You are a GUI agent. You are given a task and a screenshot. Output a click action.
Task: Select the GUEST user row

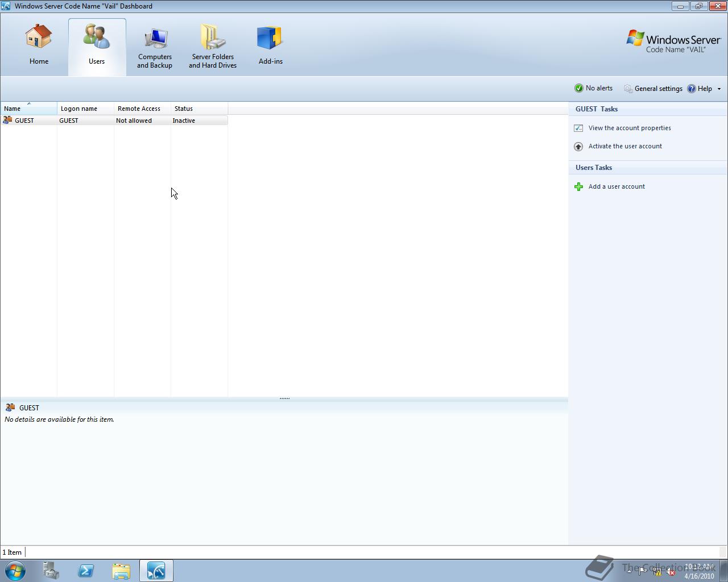tap(114, 120)
